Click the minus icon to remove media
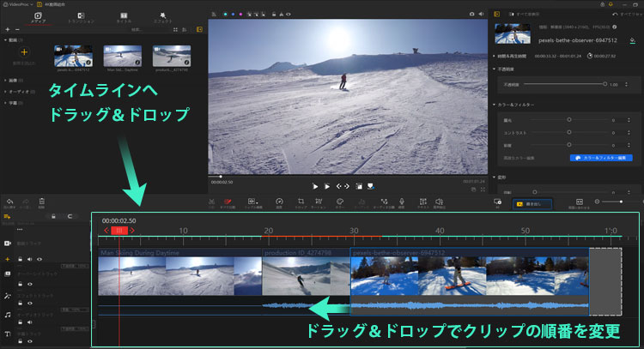Viewport: 644px width, 349px height. coord(17,29)
